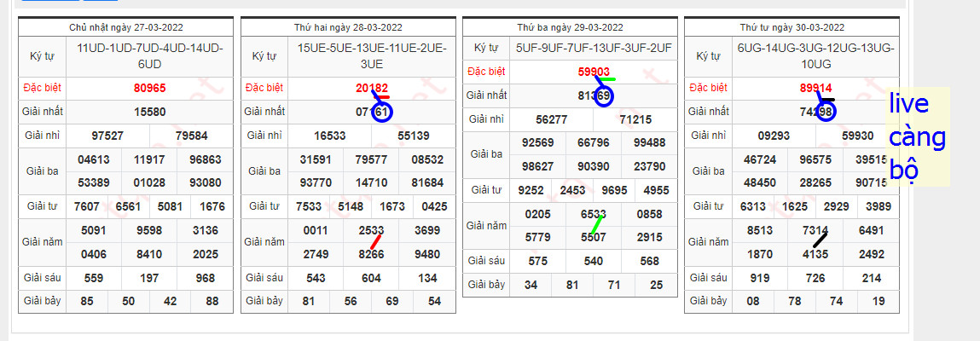This screenshot has height=341, width=980.
Task: Click the blue circle on number 74298
Action: [x=825, y=112]
